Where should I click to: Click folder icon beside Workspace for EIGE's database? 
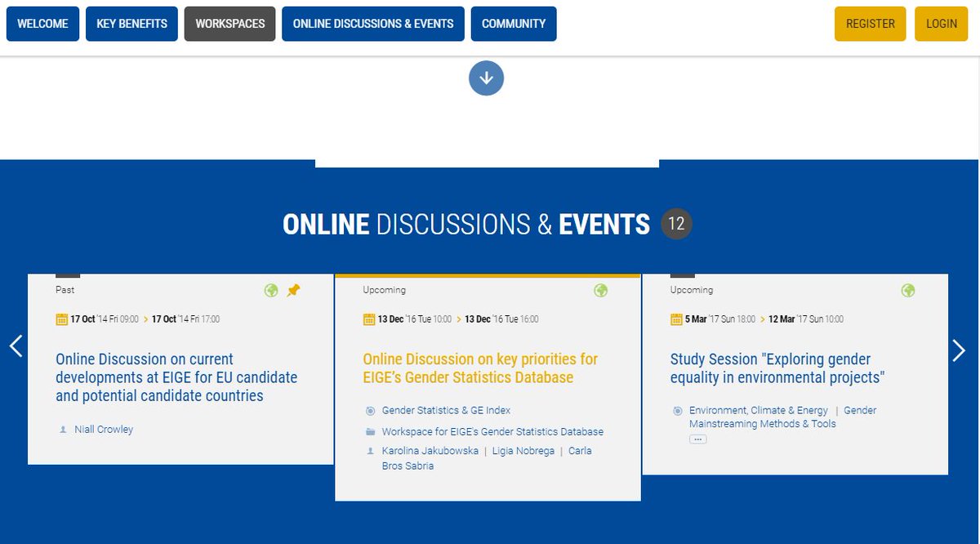[370, 432]
